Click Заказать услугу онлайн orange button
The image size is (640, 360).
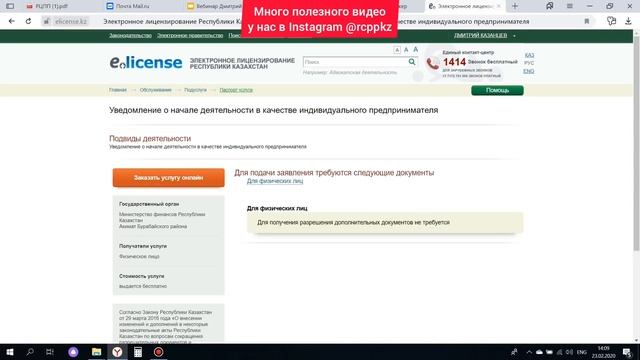(169, 178)
